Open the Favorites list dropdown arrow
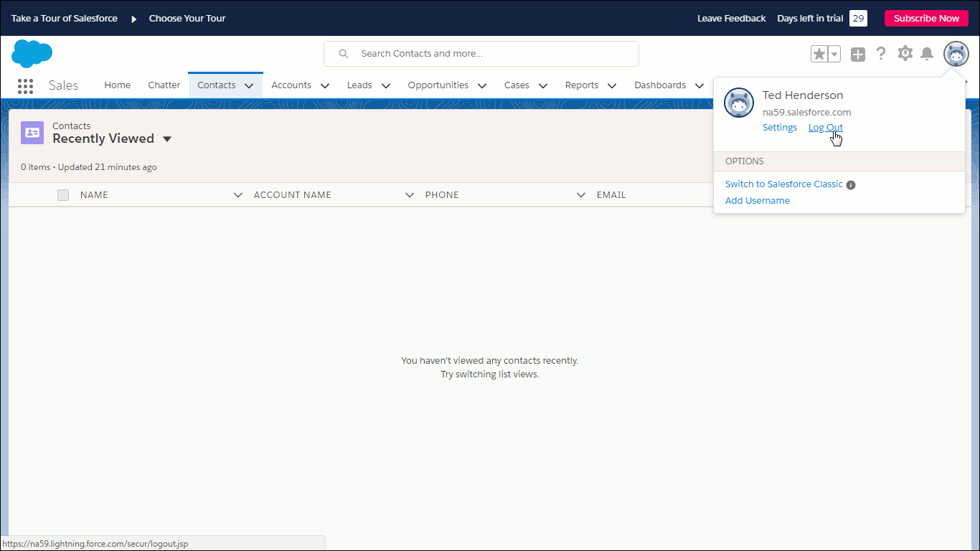 point(834,54)
